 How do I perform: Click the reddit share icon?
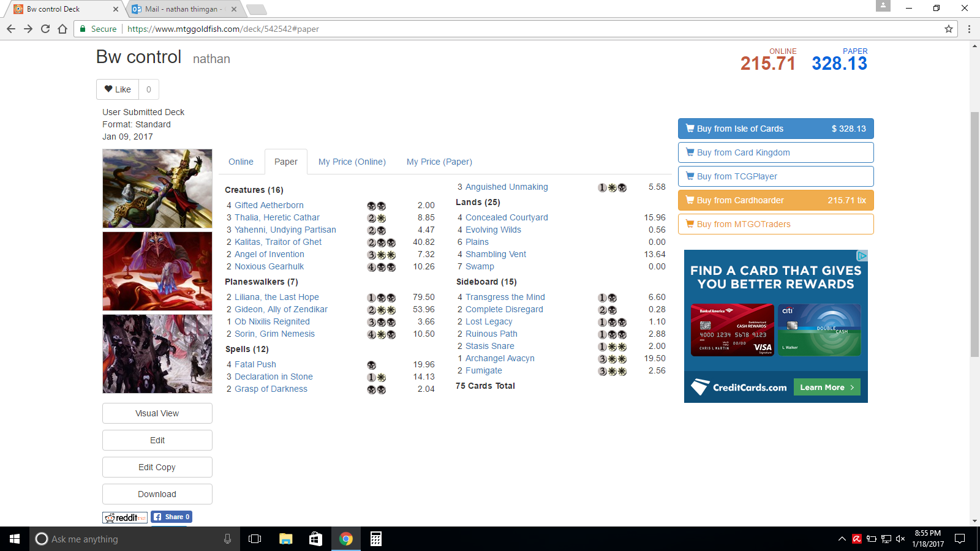pos(125,517)
